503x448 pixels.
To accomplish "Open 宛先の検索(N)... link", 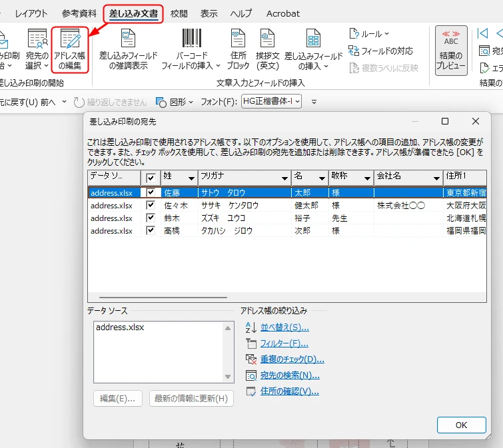I will click(x=290, y=375).
